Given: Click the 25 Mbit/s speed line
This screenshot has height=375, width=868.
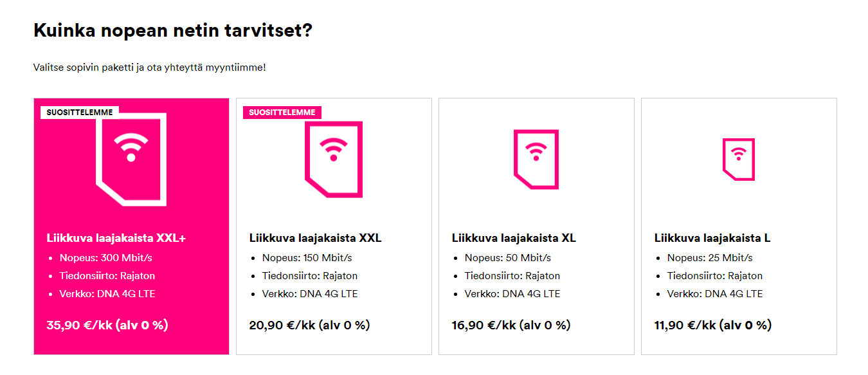Looking at the screenshot, I should (709, 258).
